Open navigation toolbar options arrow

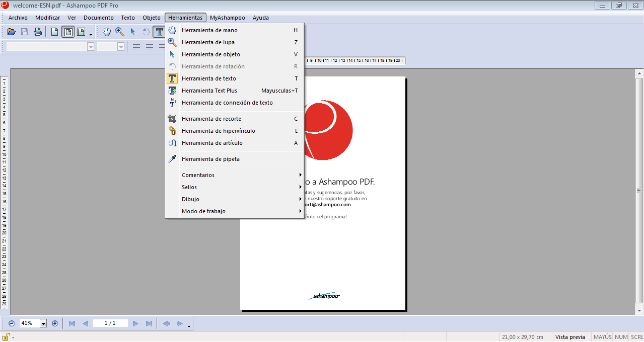(x=189, y=327)
